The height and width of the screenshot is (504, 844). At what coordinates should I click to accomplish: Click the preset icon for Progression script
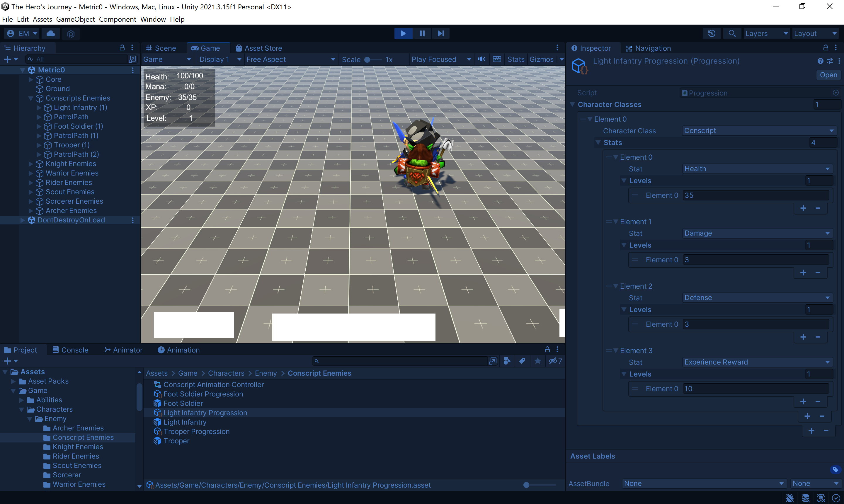point(830,61)
